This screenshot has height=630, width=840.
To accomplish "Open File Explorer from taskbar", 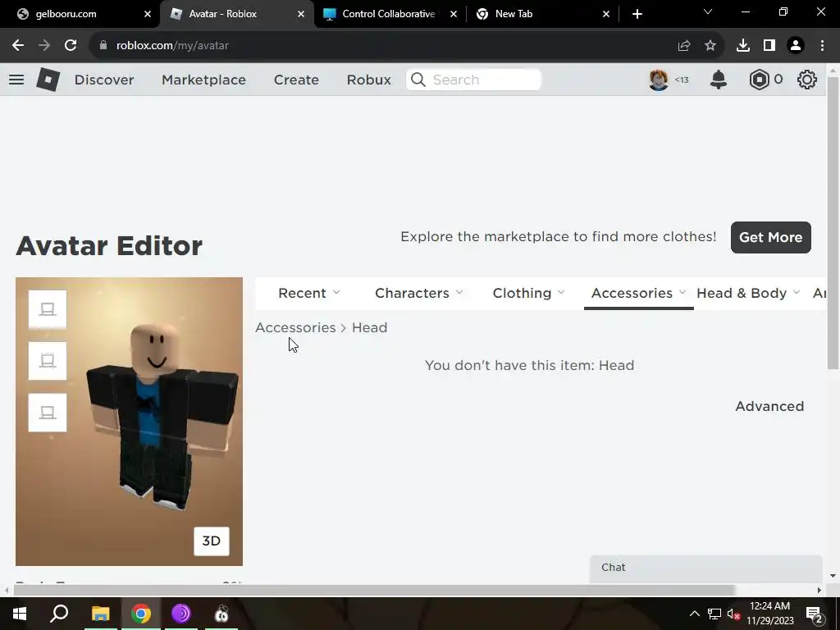I will pyautogui.click(x=100, y=614).
